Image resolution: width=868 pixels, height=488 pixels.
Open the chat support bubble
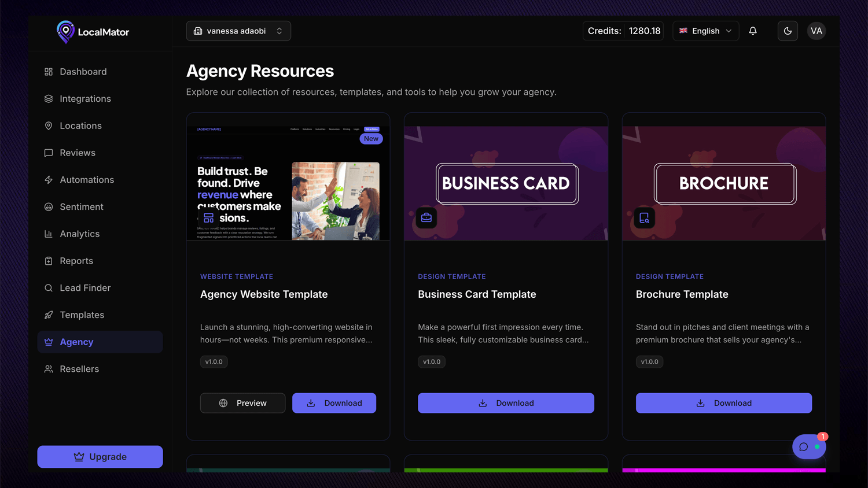click(808, 446)
